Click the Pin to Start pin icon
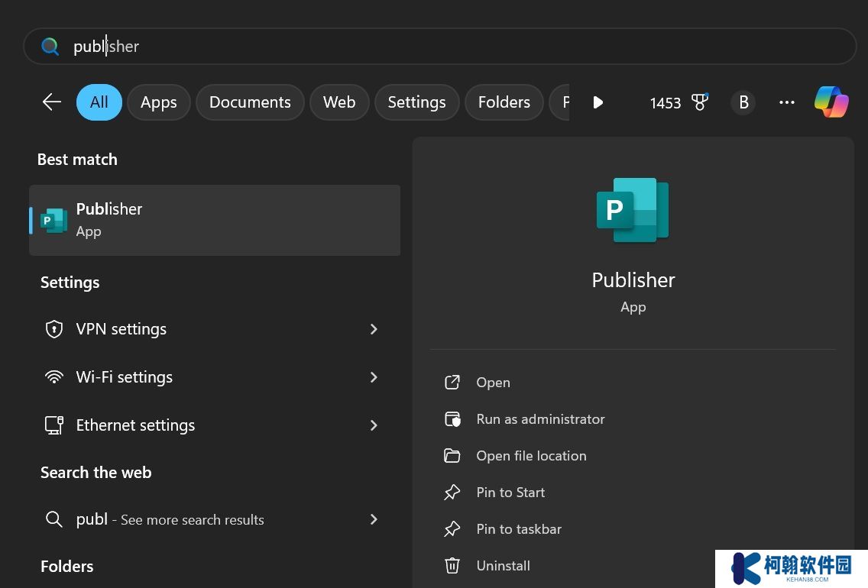Viewport: 868px width, 588px height. [452, 493]
